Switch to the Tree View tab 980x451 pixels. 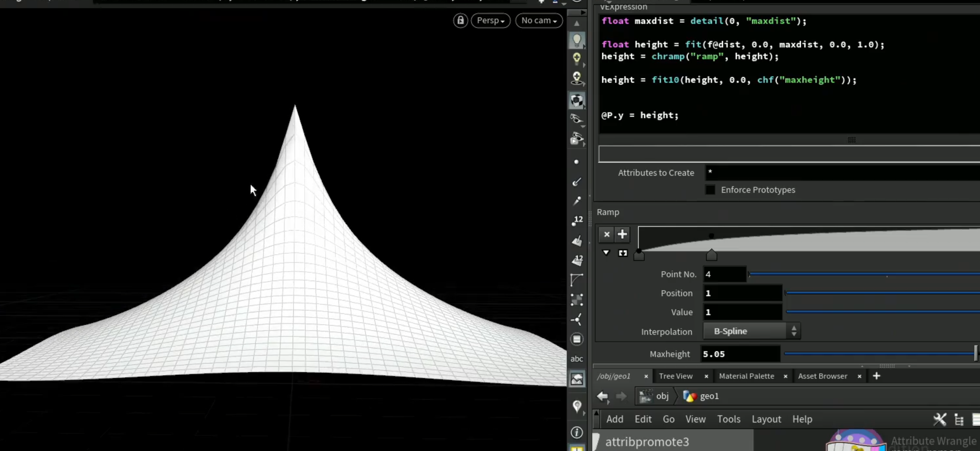click(675, 376)
